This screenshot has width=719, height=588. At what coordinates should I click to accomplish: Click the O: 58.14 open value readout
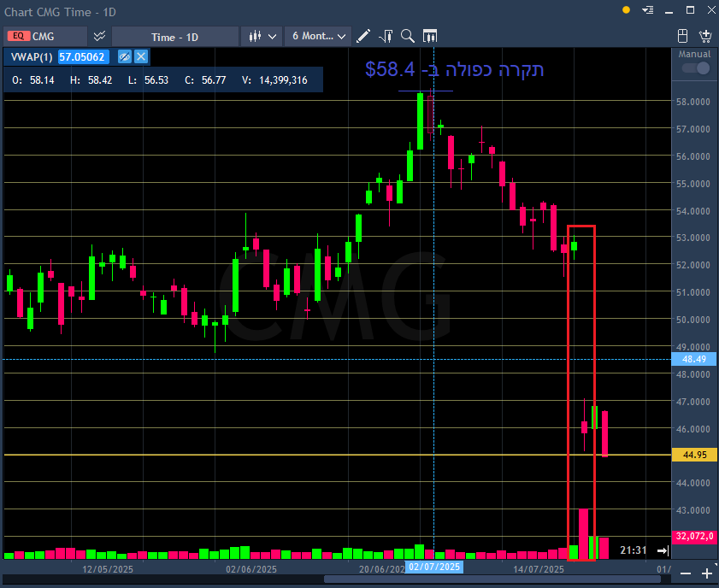33,80
